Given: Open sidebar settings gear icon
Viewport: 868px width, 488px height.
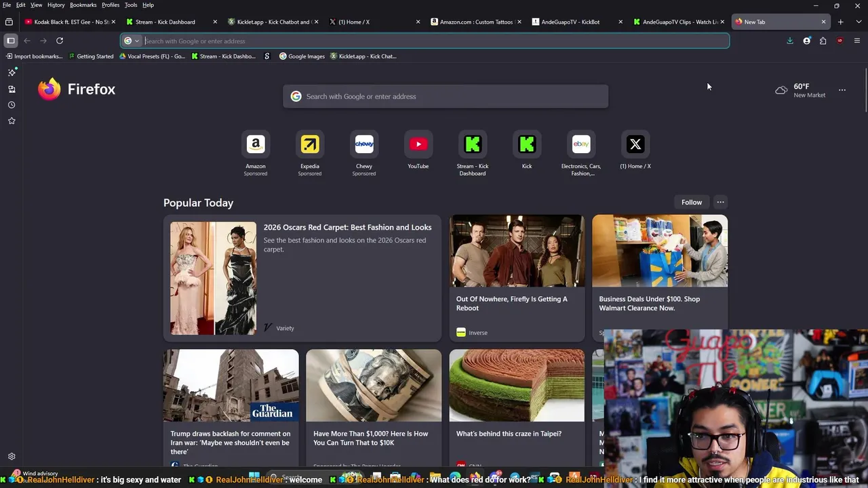Looking at the screenshot, I should pyautogui.click(x=12, y=457).
